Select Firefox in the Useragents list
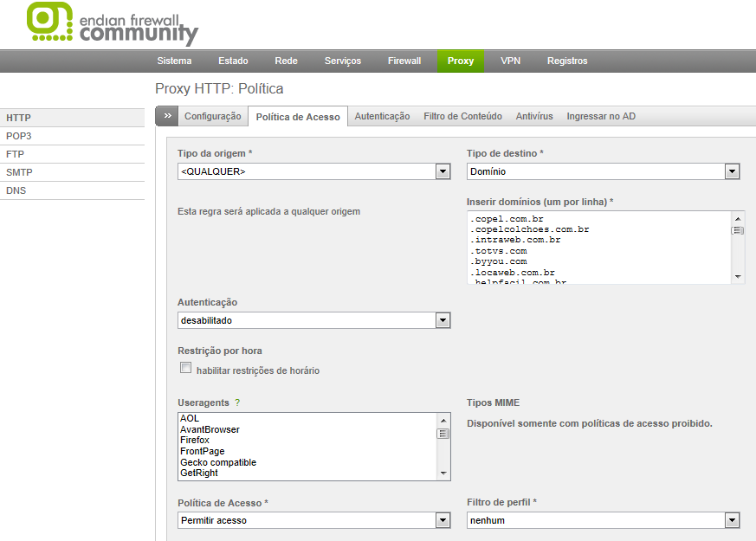Screen dimensions: 756x541 [195, 441]
